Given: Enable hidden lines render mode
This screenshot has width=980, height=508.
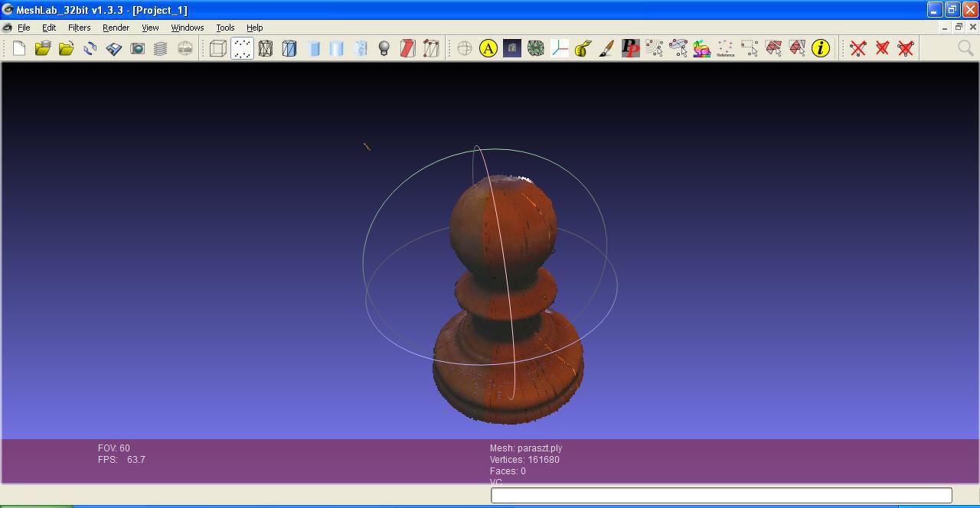Looking at the screenshot, I should pos(289,48).
